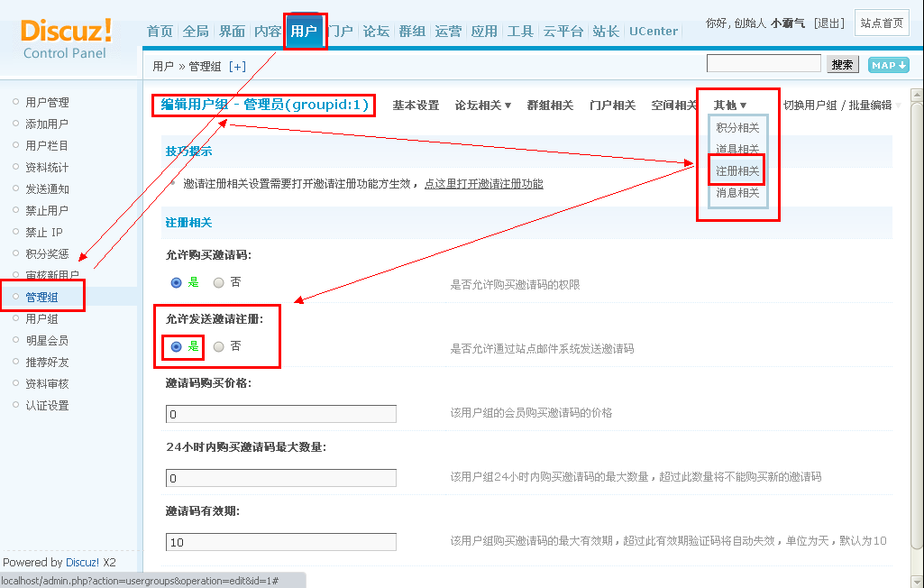This screenshot has width=924, height=588.
Task: Open the 群组 top menu
Action: click(x=412, y=32)
